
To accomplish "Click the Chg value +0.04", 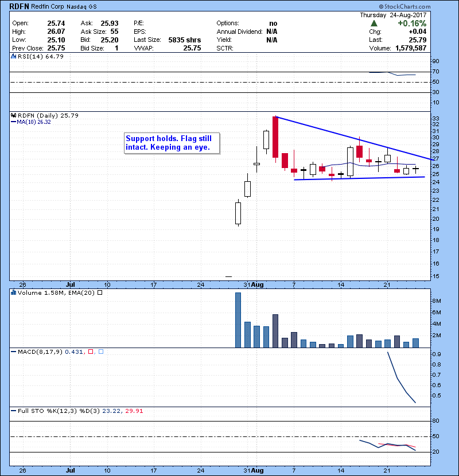I will 418,32.
